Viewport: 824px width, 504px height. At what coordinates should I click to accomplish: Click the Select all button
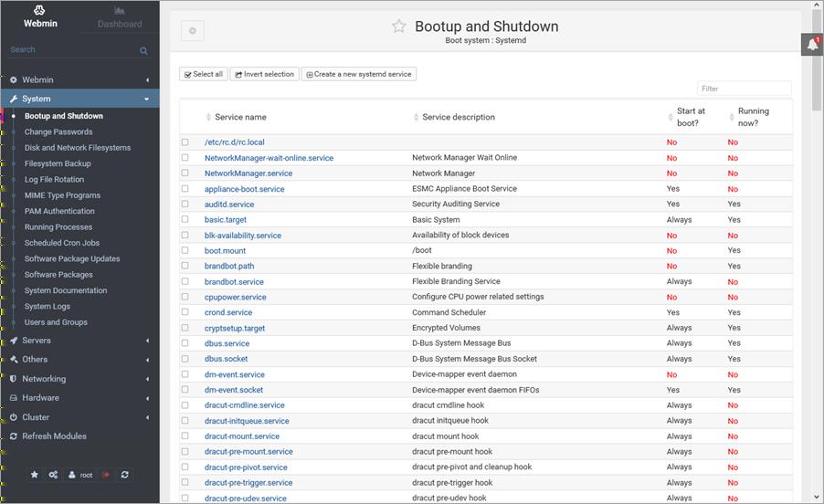204,74
